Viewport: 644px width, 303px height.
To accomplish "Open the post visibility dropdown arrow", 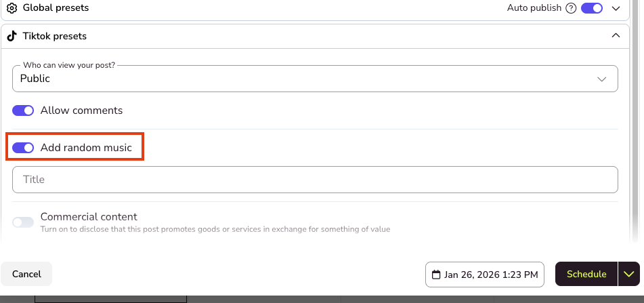I will tap(601, 79).
